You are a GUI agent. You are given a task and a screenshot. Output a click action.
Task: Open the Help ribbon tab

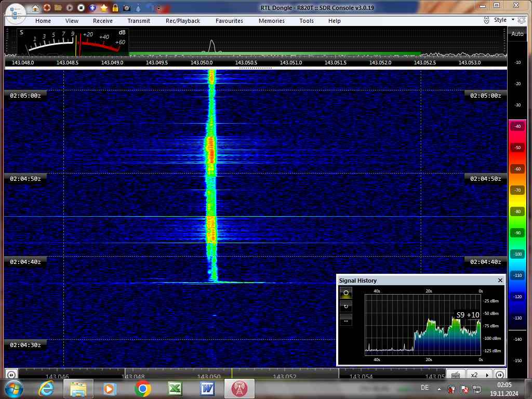[x=335, y=21]
